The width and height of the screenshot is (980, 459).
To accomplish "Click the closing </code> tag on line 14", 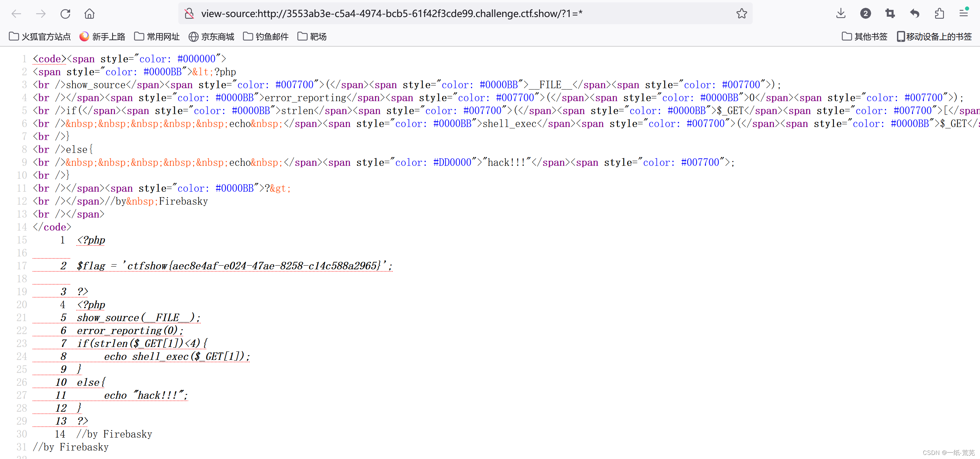I will click(52, 227).
